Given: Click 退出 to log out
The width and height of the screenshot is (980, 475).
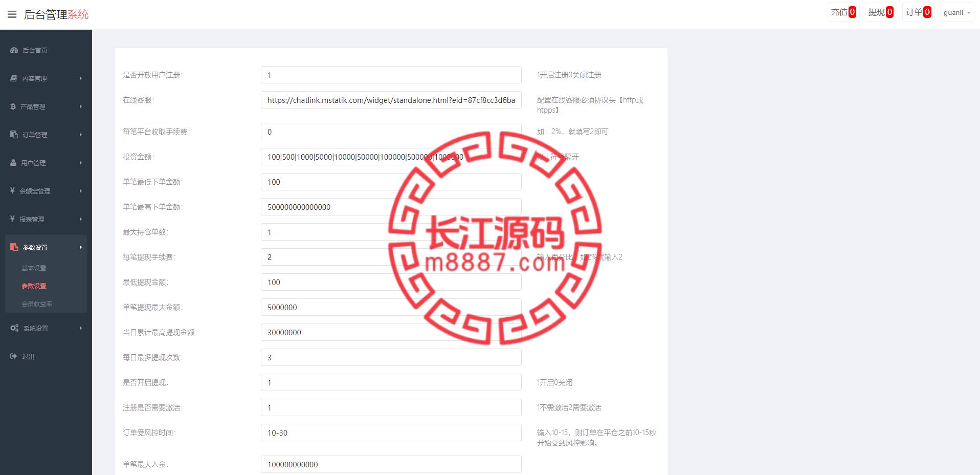Looking at the screenshot, I should pos(28,357).
